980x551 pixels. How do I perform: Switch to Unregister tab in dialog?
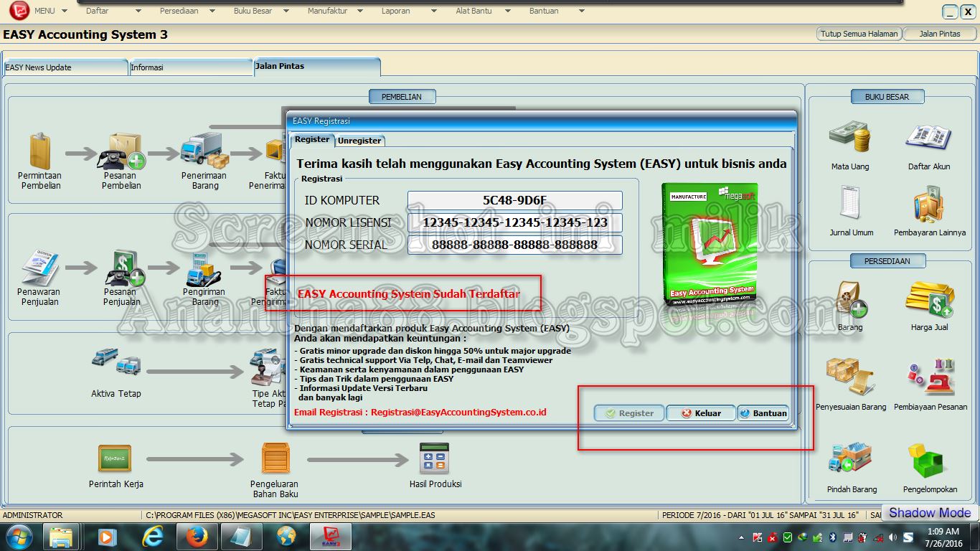[x=359, y=141]
